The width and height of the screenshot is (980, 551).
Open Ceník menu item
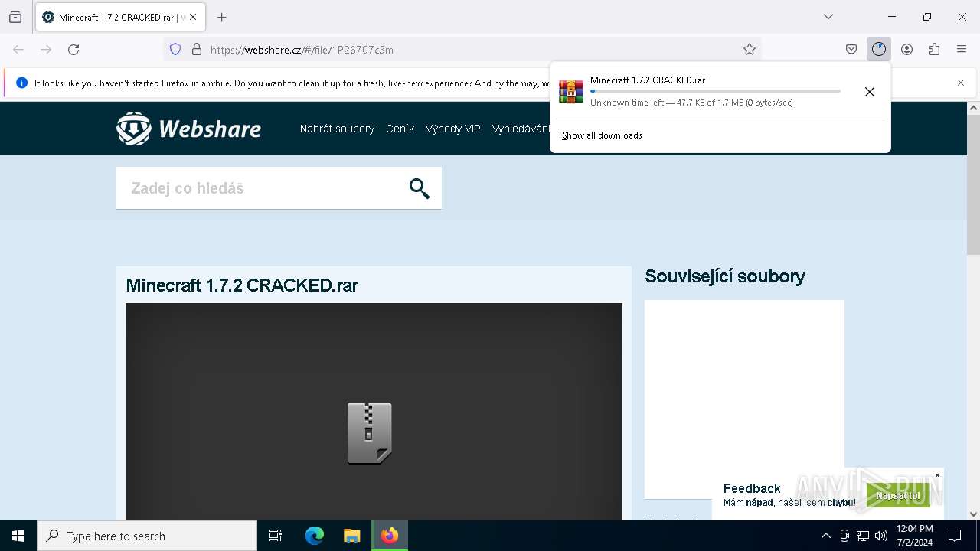click(400, 129)
